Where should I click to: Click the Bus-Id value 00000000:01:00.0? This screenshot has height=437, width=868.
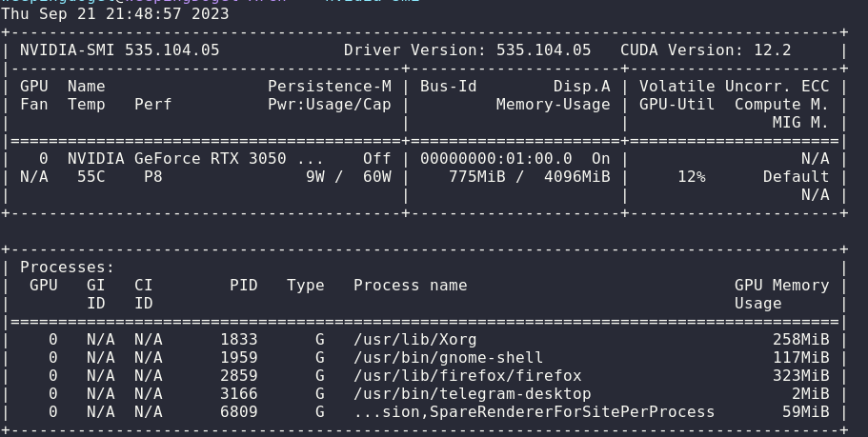click(x=495, y=159)
